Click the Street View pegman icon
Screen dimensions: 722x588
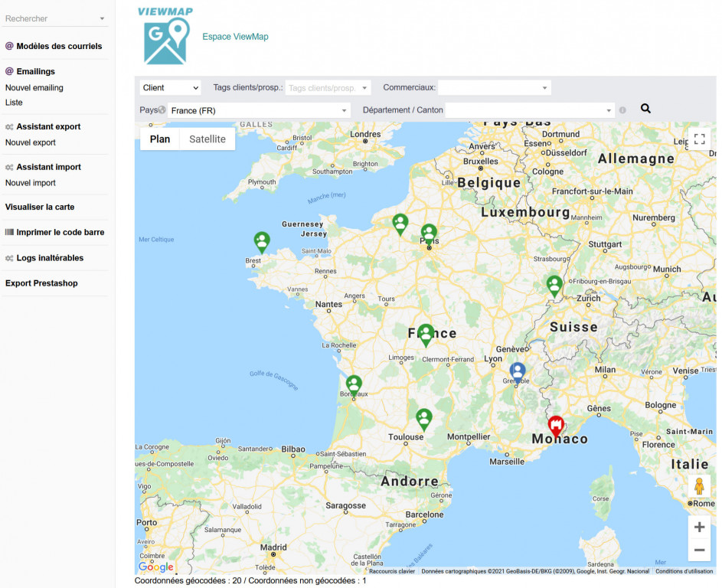(x=699, y=486)
